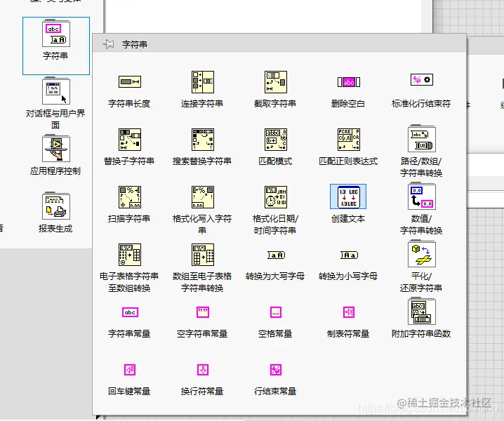
Task: Open the 数值/字符串转换 subpalette
Action: (x=422, y=196)
